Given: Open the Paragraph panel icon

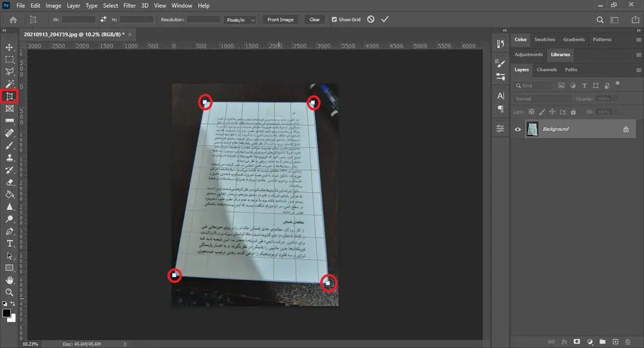Looking at the screenshot, I should point(500,109).
